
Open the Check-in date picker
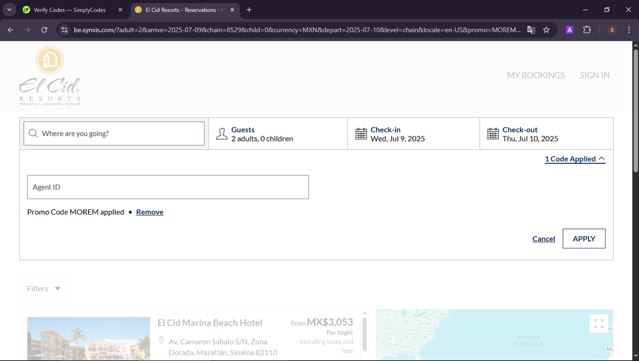[414, 134]
